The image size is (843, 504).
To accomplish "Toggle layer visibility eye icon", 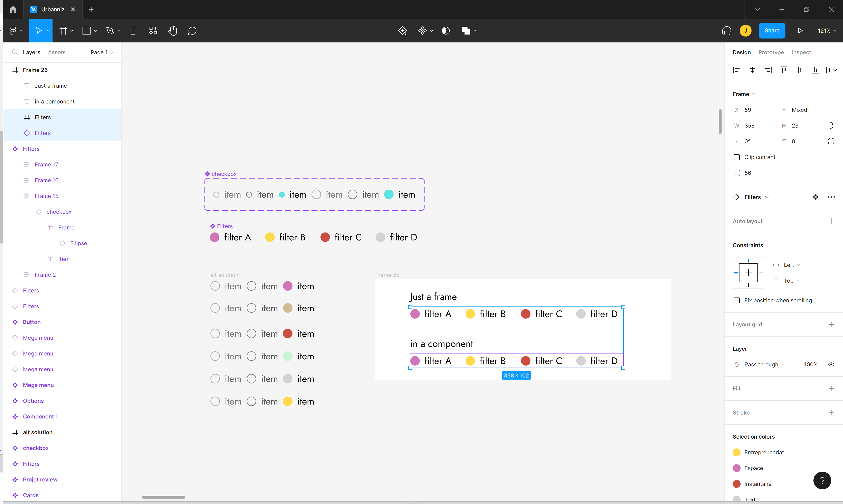I will 832,364.
